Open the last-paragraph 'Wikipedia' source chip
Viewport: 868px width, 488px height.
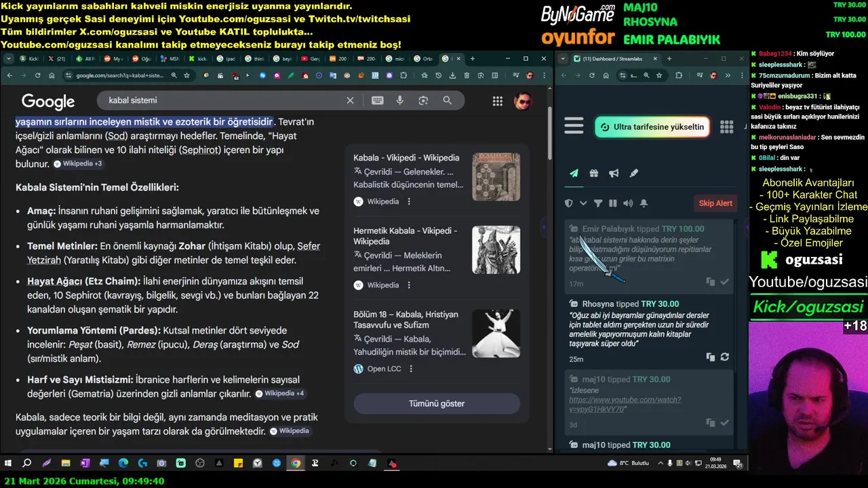[290, 431]
